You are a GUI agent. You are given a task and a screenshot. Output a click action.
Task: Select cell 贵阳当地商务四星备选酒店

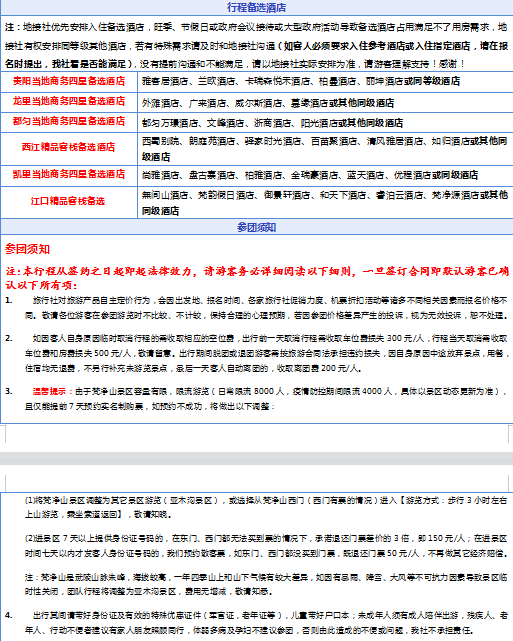tap(69, 81)
